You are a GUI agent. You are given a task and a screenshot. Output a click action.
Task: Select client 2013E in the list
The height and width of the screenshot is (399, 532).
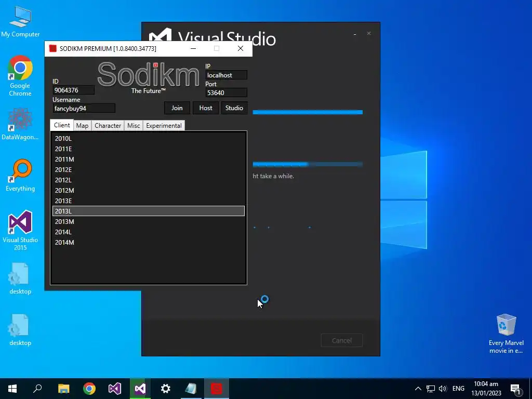tap(149, 201)
